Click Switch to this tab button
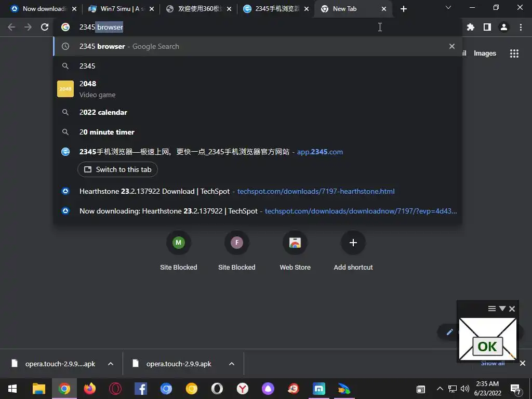 tap(117, 169)
